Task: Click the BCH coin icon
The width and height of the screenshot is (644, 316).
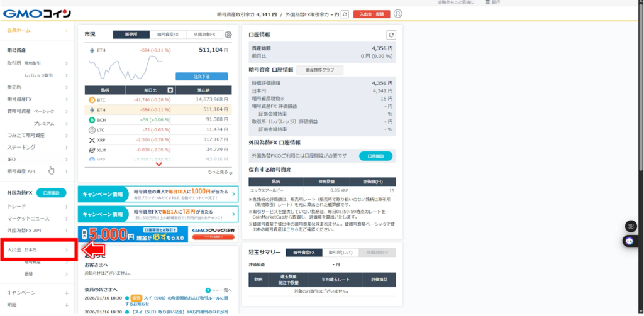Action: click(92, 119)
